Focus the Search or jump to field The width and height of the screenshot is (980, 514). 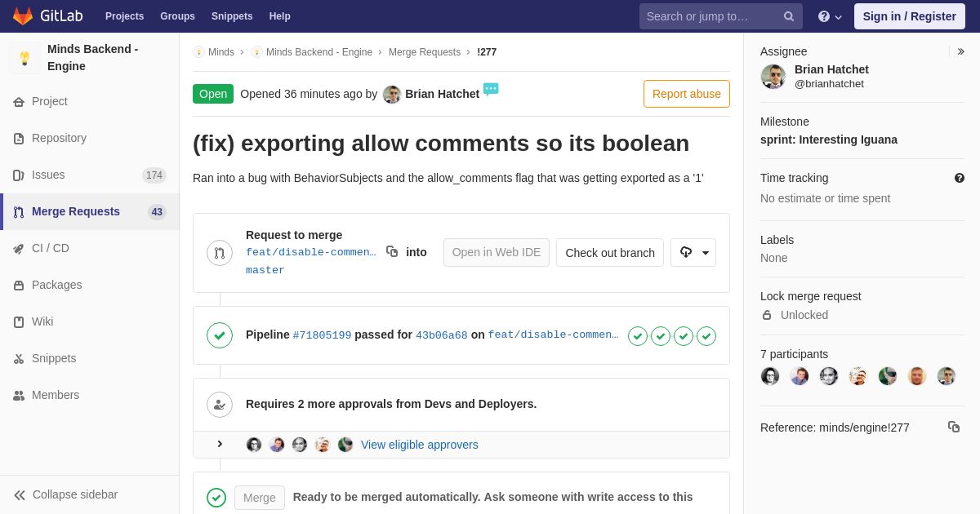[x=720, y=16]
